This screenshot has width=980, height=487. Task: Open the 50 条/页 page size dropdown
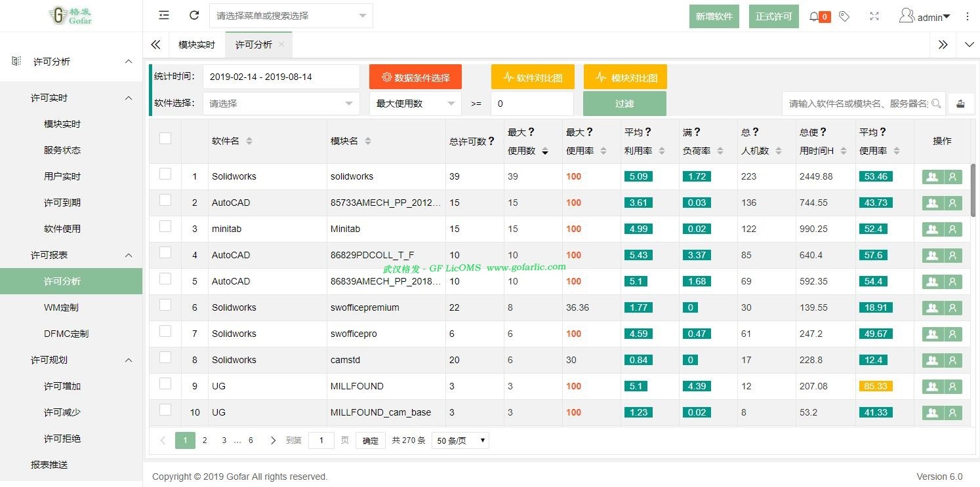pyautogui.click(x=460, y=440)
